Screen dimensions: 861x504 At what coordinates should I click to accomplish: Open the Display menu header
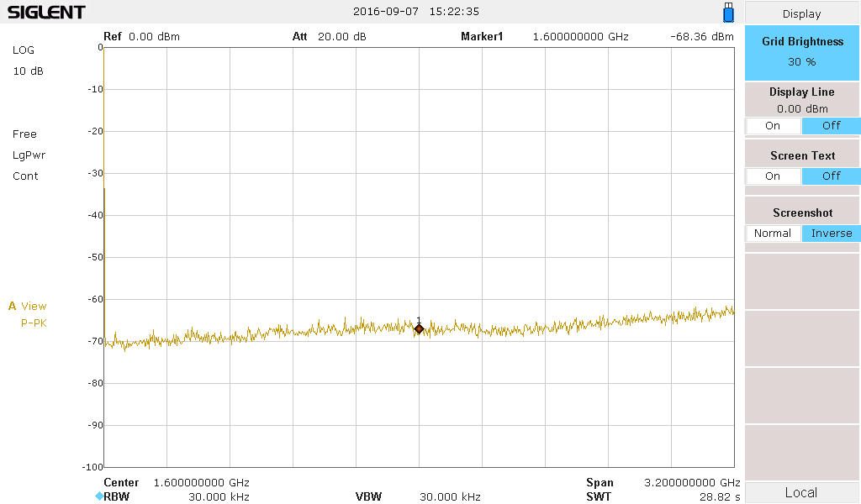click(802, 13)
